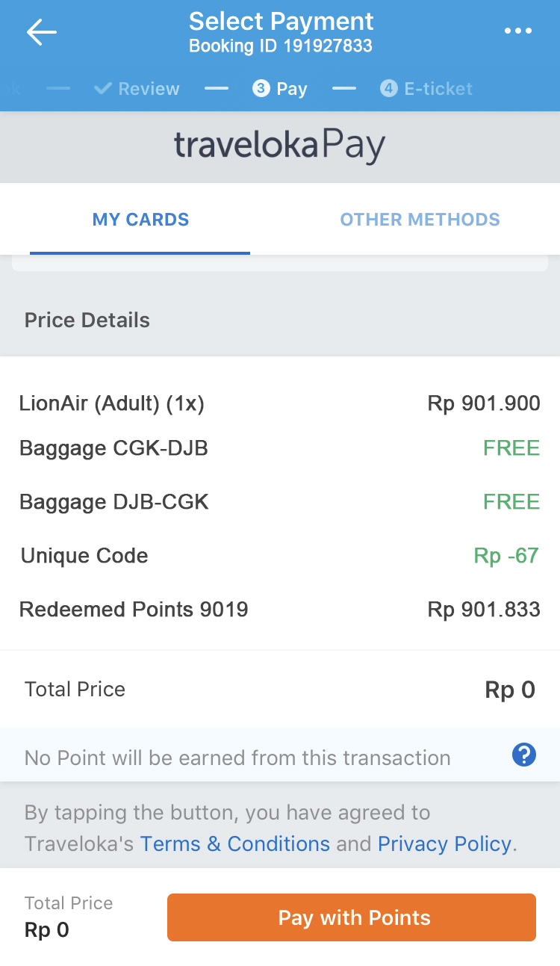The height and width of the screenshot is (966, 560).
Task: Tap the travelokaPay logo banner
Action: click(x=280, y=146)
